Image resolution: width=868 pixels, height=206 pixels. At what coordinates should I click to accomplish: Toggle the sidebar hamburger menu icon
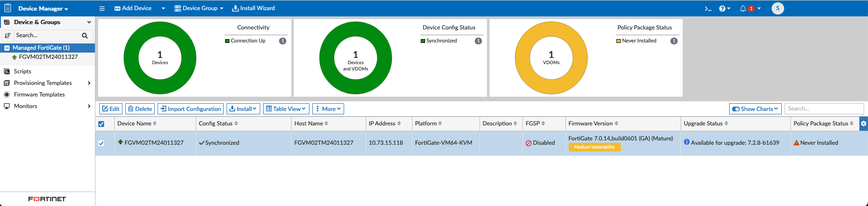[x=102, y=8]
